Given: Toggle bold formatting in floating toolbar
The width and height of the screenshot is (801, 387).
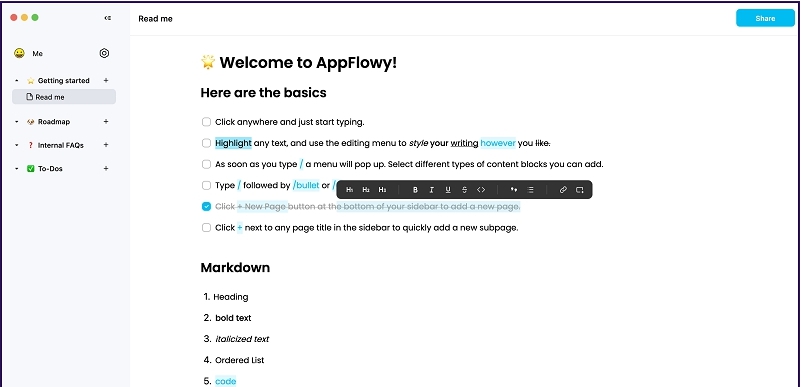Looking at the screenshot, I should [x=415, y=189].
